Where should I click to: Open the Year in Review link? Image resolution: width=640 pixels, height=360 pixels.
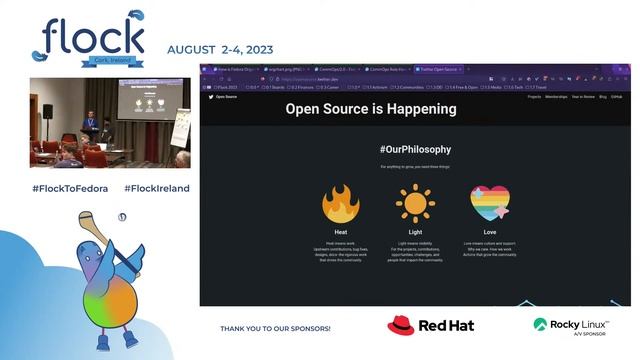[583, 97]
